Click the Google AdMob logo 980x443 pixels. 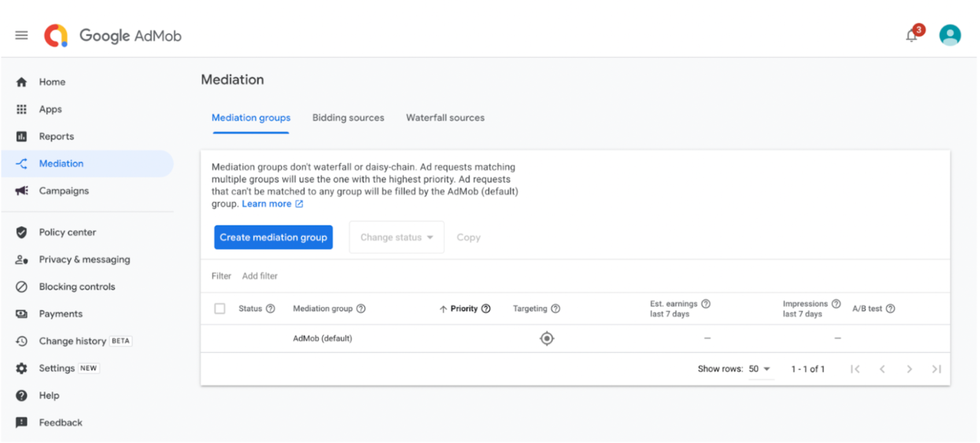coord(112,36)
